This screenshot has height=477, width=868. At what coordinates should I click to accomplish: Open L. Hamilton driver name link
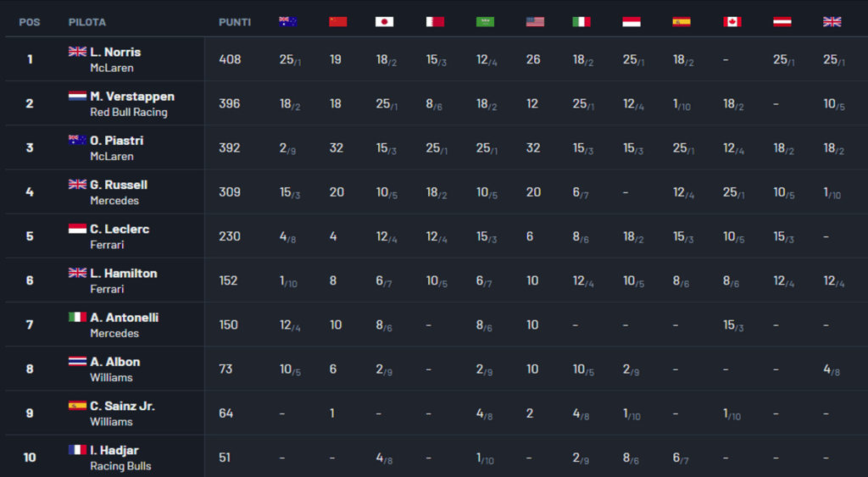(x=123, y=273)
